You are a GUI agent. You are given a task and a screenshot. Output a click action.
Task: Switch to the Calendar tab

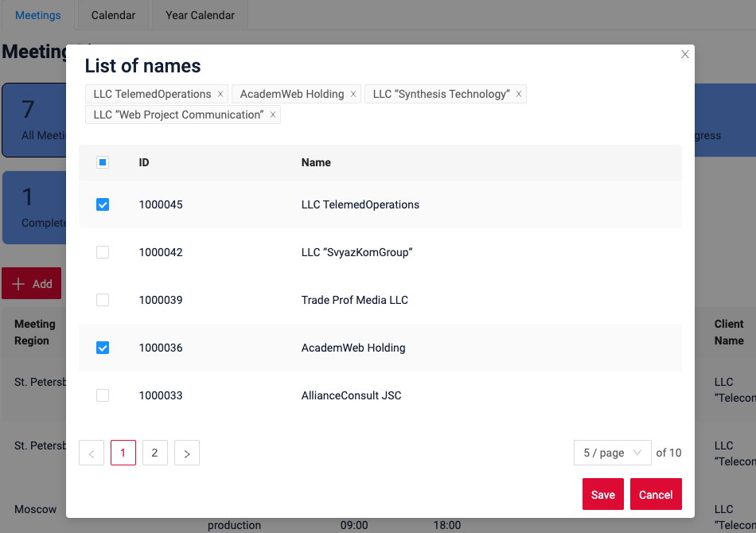point(113,15)
